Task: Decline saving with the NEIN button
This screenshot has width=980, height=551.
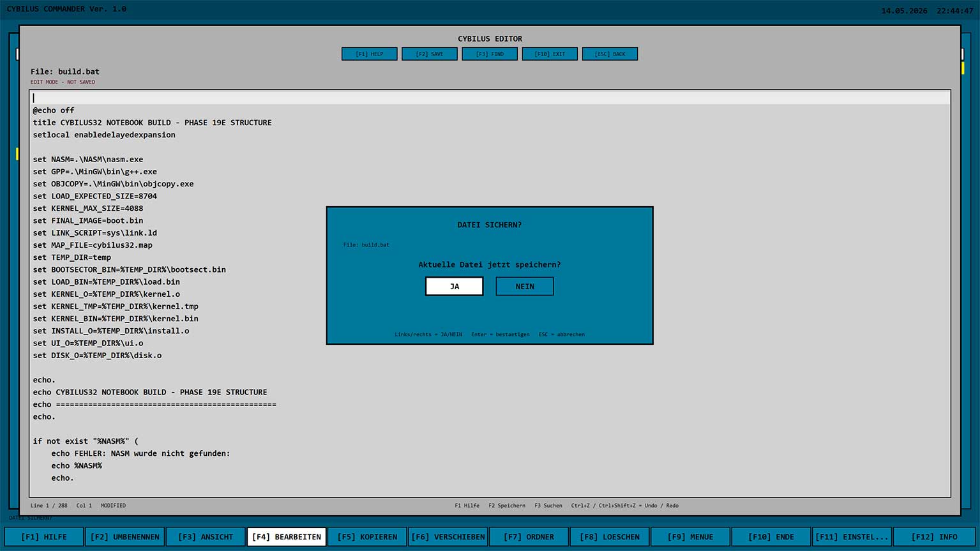Action: click(525, 286)
